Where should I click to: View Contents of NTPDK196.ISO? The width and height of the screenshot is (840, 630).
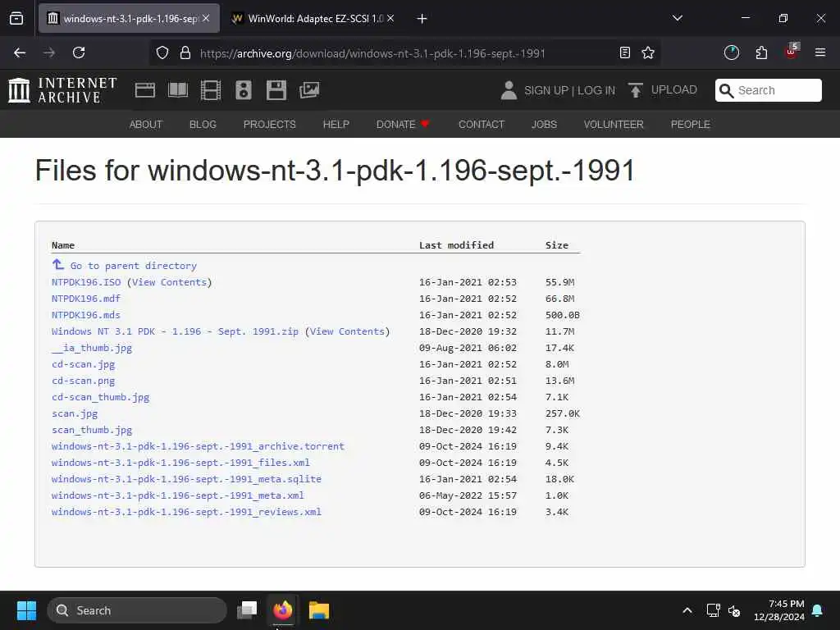pos(169,282)
